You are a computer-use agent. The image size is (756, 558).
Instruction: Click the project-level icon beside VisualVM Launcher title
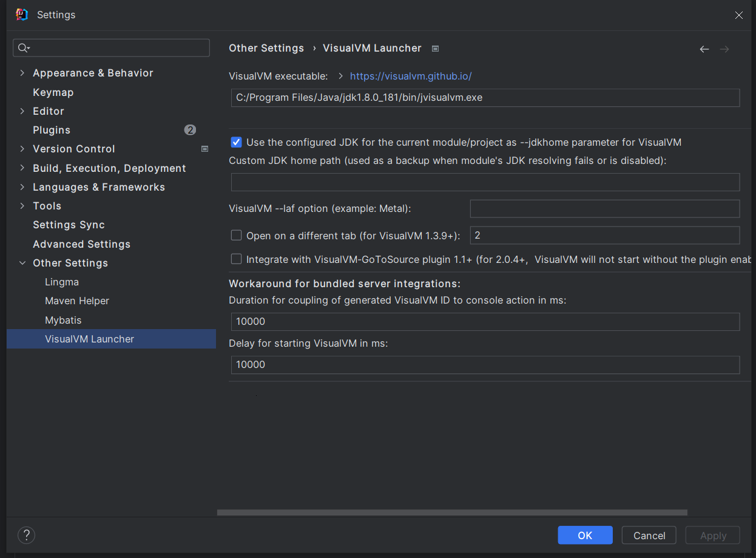click(x=435, y=49)
